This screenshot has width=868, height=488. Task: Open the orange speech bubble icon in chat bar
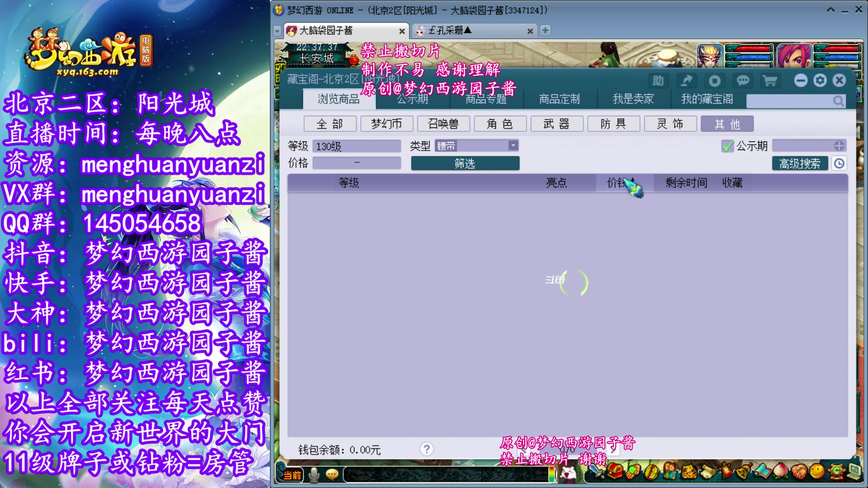(332, 474)
